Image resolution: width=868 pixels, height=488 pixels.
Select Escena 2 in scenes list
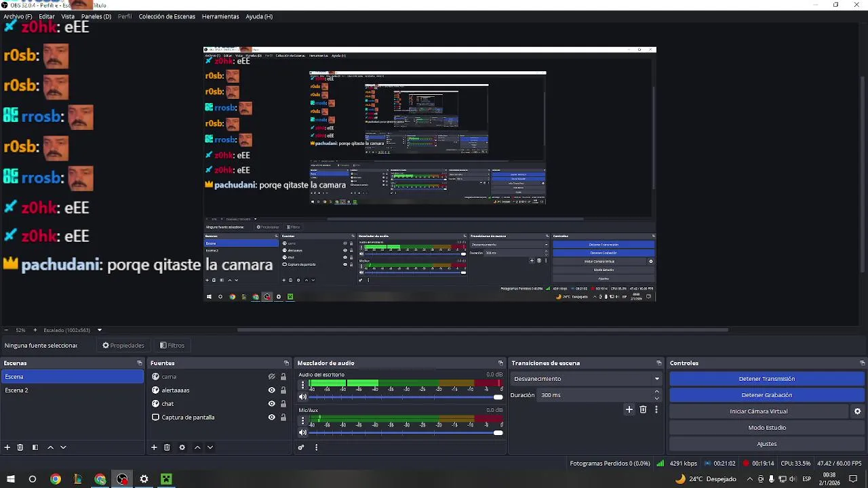coord(72,390)
